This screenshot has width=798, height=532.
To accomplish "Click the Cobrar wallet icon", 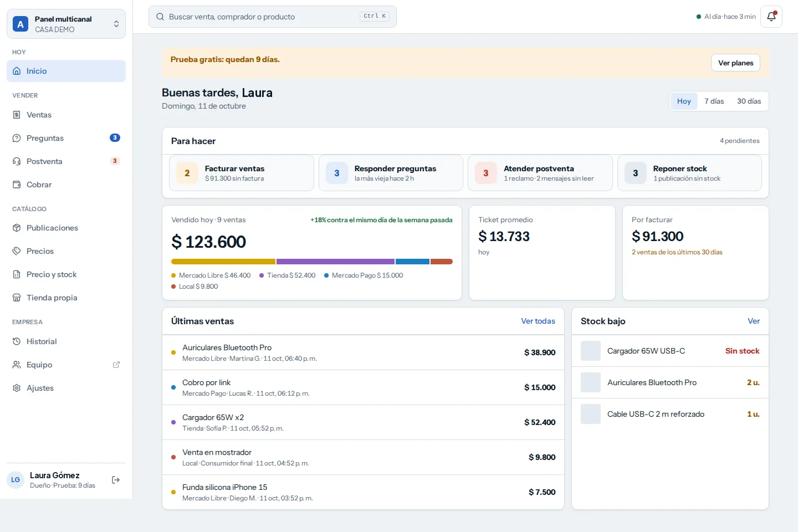I will (x=17, y=185).
